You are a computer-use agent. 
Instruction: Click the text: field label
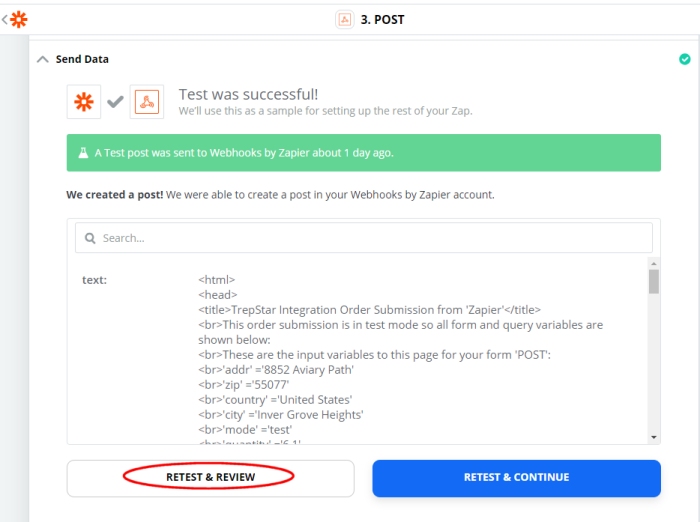95,280
